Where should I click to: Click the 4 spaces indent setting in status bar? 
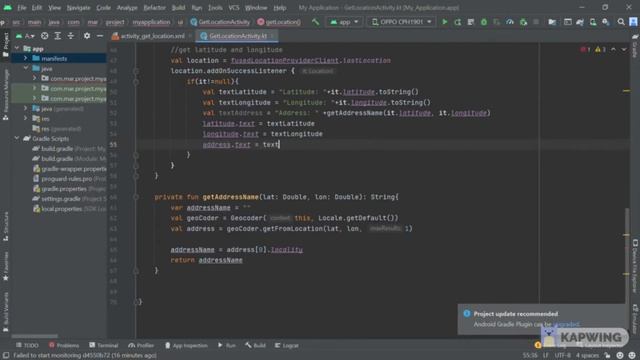(587, 356)
